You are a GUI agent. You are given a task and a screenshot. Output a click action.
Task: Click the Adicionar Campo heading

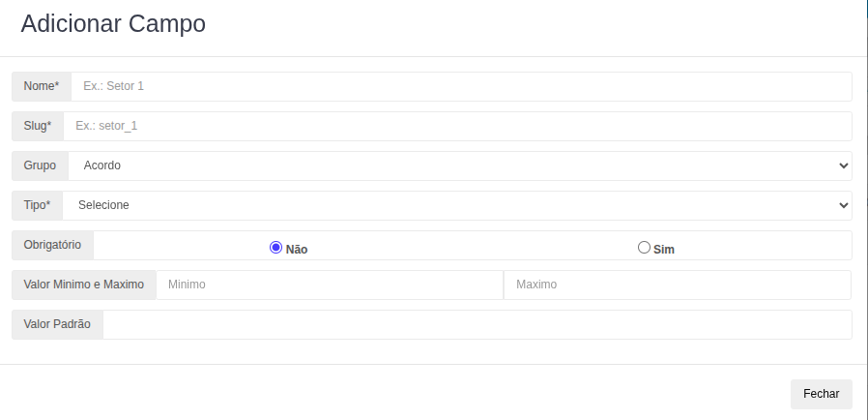pyautogui.click(x=113, y=24)
